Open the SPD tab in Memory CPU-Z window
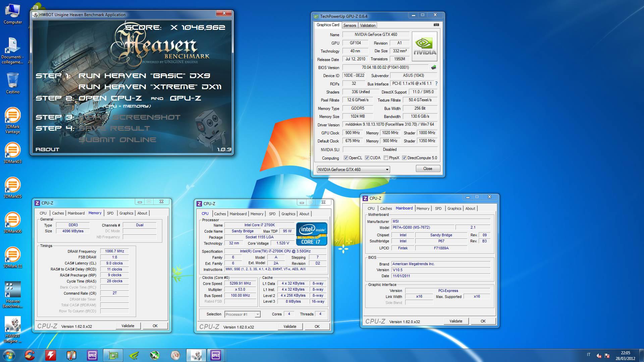 click(x=110, y=213)
